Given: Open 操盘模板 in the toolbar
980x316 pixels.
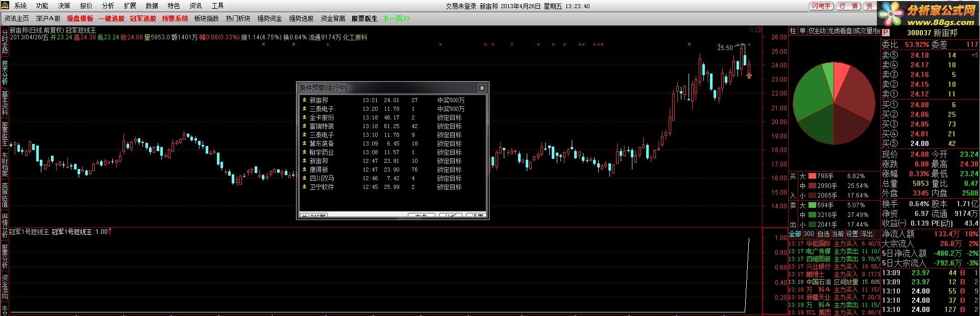Looking at the screenshot, I should pyautogui.click(x=80, y=18).
